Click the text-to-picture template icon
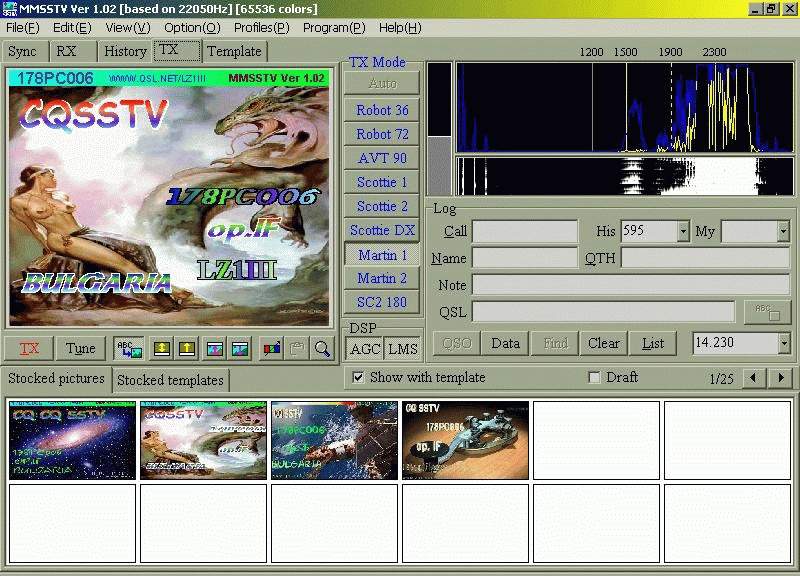Viewport: 800px width, 576px height. click(129, 348)
